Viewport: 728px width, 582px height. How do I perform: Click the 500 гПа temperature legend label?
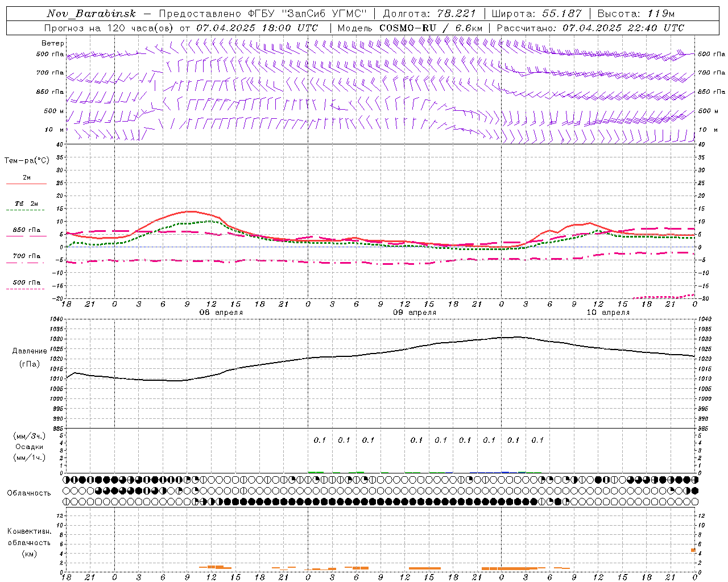pos(27,282)
